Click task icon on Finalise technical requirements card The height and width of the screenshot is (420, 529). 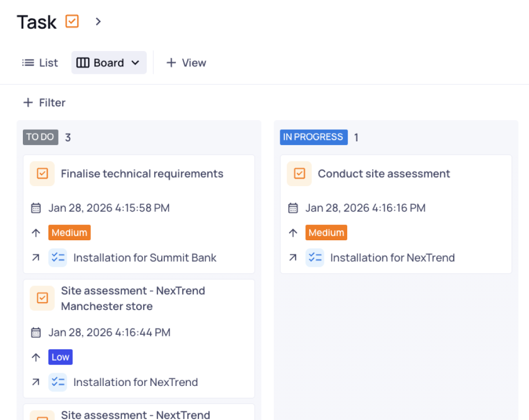(x=42, y=174)
